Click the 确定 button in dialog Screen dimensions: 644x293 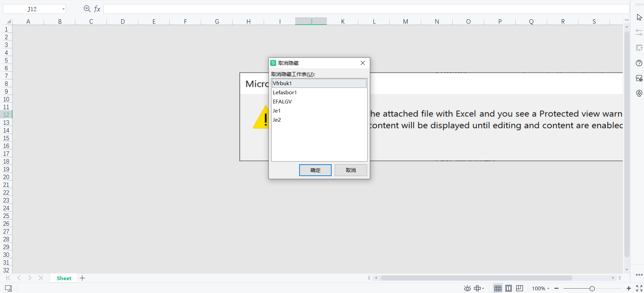click(315, 170)
